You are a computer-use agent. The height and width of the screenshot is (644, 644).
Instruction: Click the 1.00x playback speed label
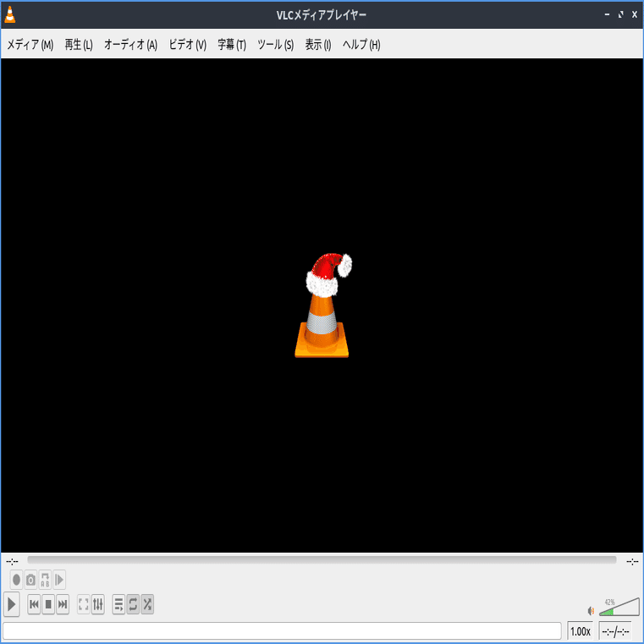click(580, 631)
